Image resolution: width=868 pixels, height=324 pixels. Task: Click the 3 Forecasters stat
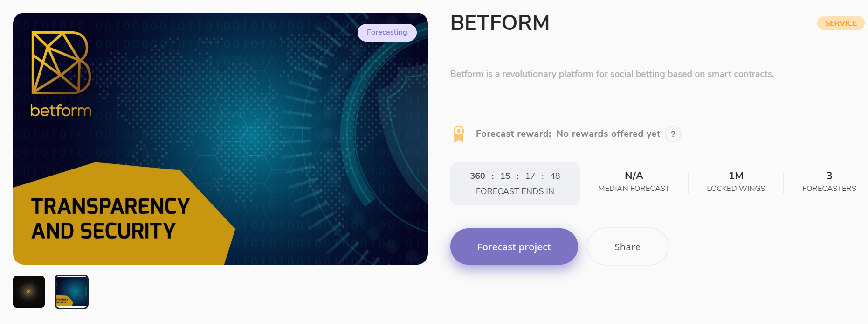pyautogui.click(x=829, y=182)
